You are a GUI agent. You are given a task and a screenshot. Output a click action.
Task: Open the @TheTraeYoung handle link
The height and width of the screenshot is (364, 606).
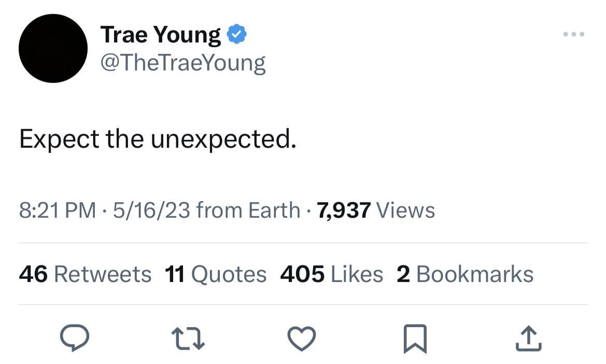tap(182, 63)
